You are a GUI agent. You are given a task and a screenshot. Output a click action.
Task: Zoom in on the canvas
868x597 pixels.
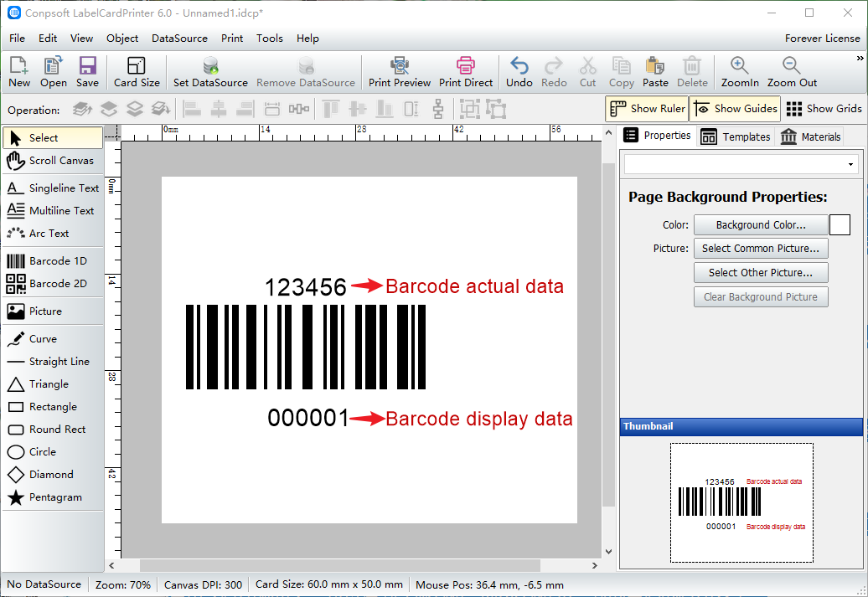point(740,72)
